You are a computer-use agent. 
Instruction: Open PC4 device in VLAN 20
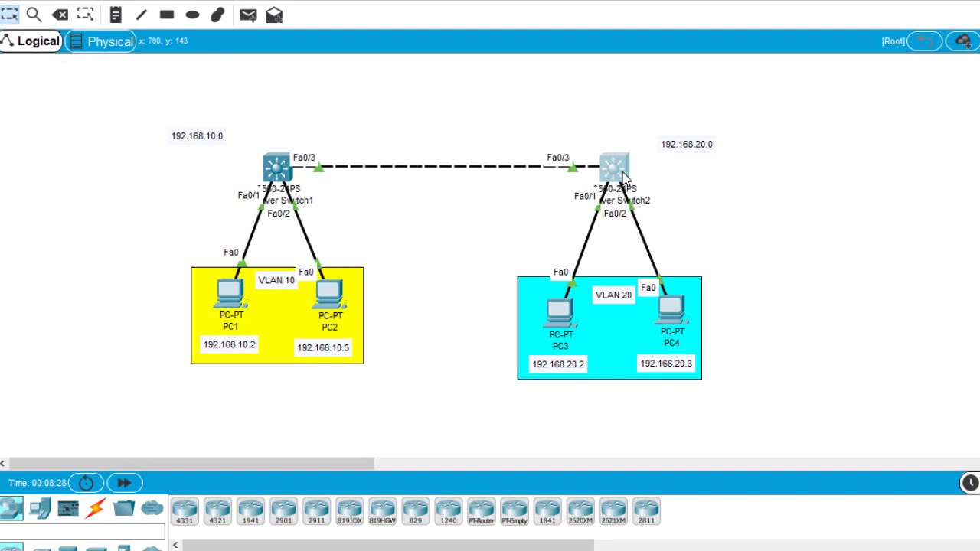pos(671,311)
